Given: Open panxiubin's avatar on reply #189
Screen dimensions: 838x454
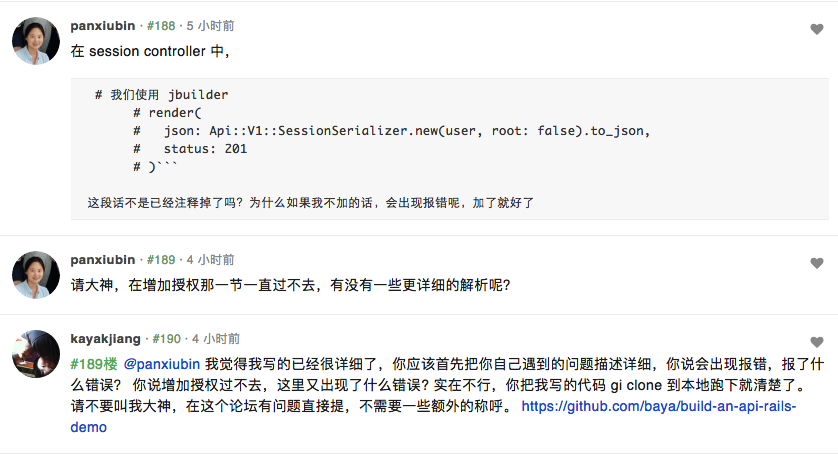Looking at the screenshot, I should click(36, 275).
